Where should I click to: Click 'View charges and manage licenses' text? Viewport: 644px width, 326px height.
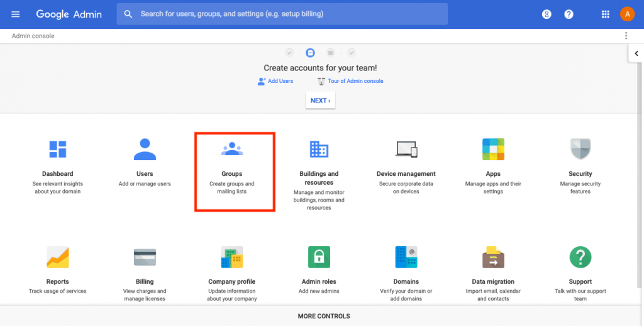(145, 295)
